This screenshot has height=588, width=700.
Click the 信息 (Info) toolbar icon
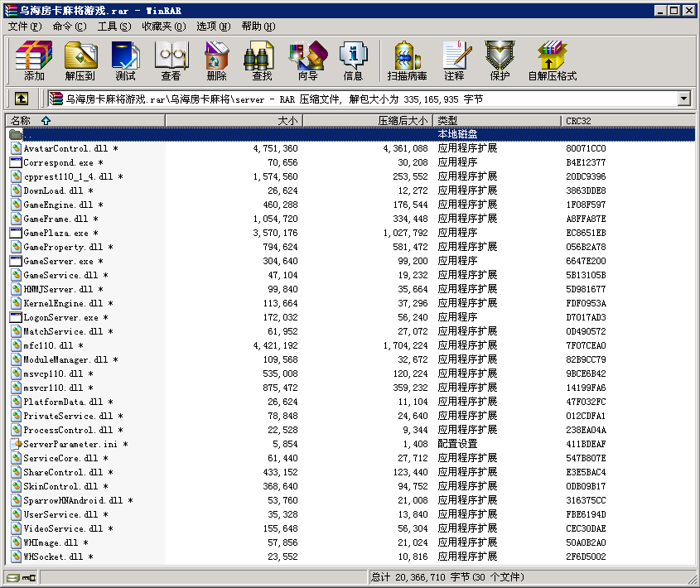point(353,61)
